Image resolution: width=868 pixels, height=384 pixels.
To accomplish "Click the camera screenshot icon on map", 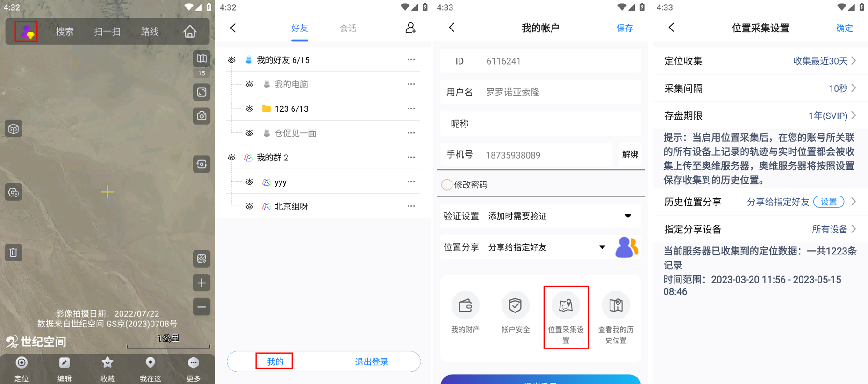I will (x=201, y=116).
